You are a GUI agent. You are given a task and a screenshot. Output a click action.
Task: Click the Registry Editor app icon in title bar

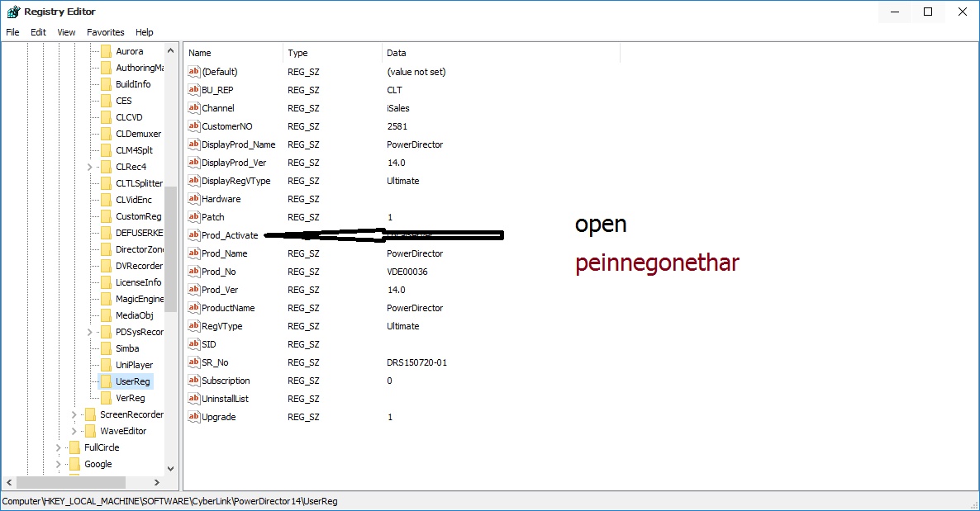point(13,12)
